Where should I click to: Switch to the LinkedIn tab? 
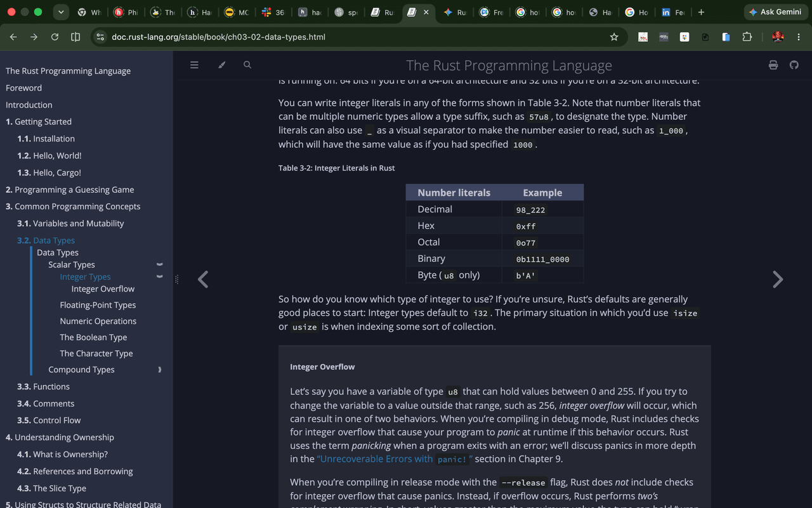click(672, 12)
